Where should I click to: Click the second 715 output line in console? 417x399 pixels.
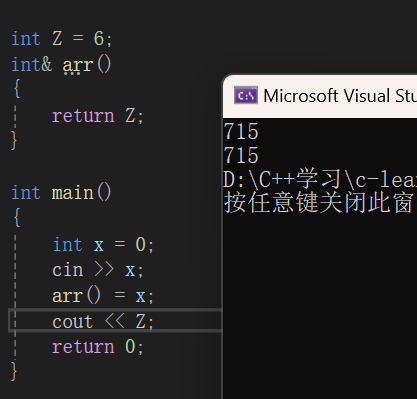241,155
